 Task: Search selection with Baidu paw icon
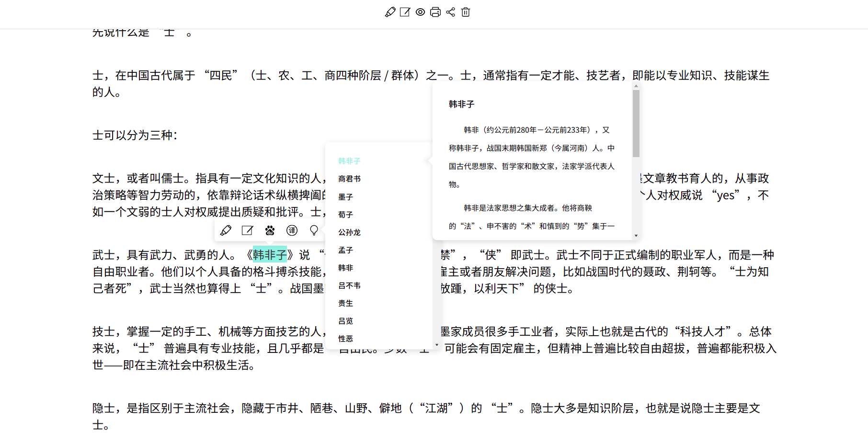coord(270,230)
